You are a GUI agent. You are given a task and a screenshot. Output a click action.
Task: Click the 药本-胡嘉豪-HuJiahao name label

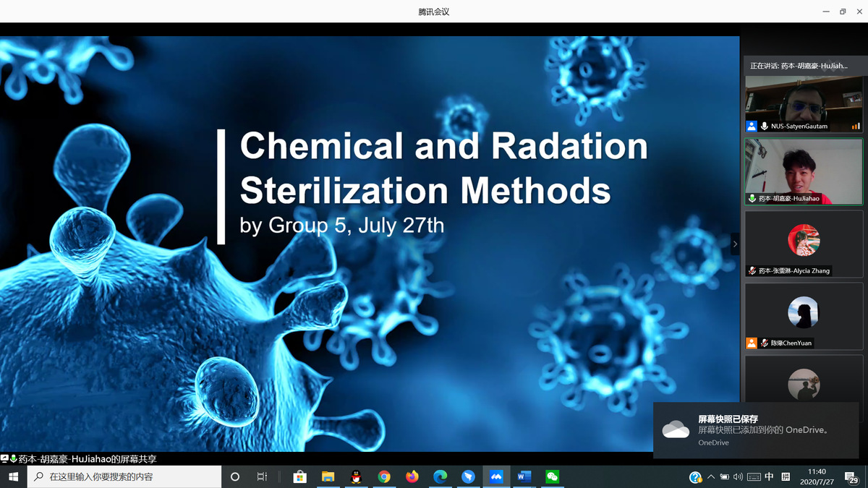click(789, 198)
